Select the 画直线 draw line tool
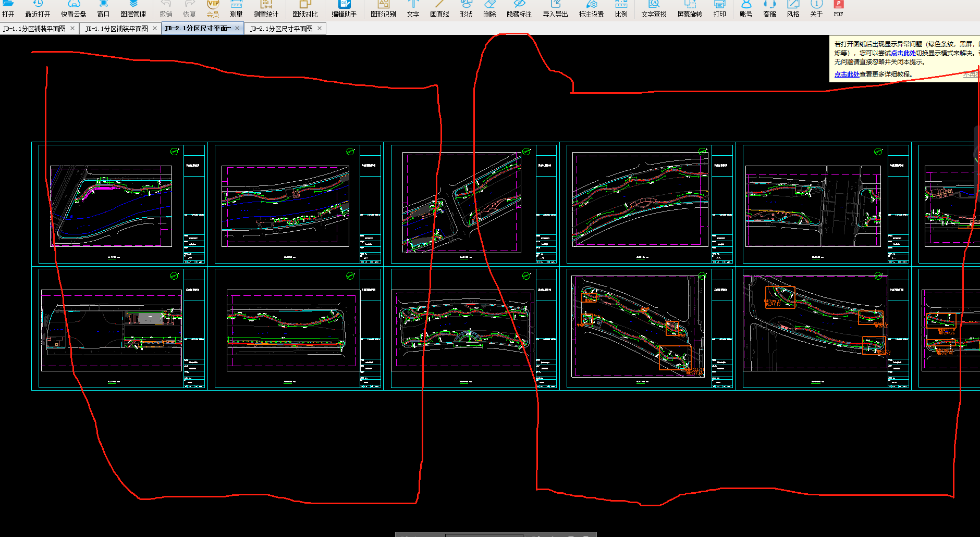980x537 pixels. pyautogui.click(x=439, y=9)
